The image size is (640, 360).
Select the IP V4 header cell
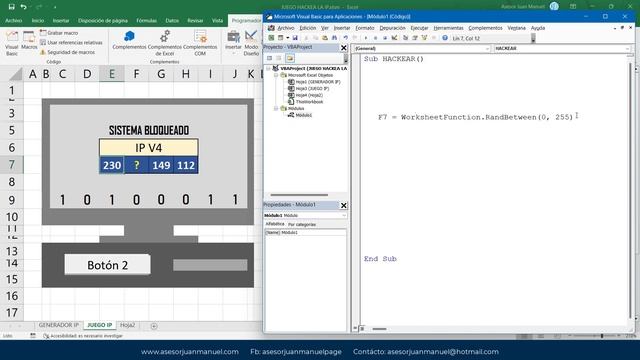pyautogui.click(x=149, y=147)
